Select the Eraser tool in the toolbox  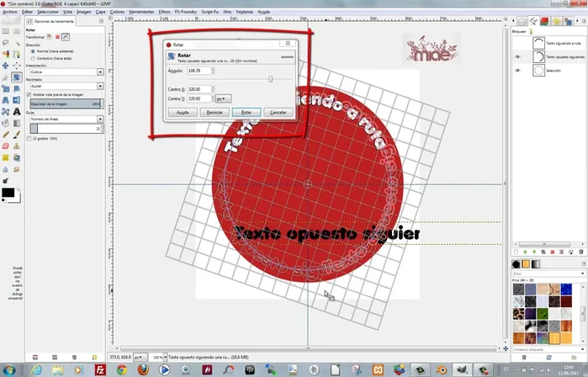coord(6,145)
